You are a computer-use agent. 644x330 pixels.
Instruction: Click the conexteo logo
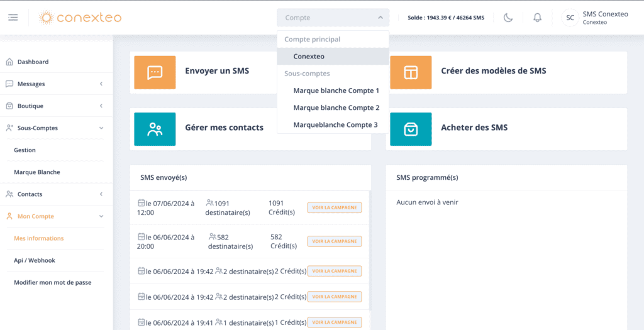80,18
